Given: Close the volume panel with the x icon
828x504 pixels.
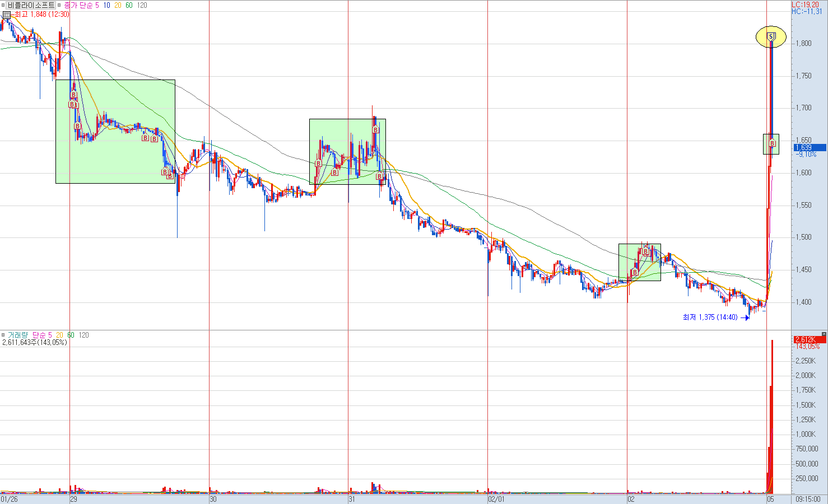Looking at the screenshot, I should [824, 334].
